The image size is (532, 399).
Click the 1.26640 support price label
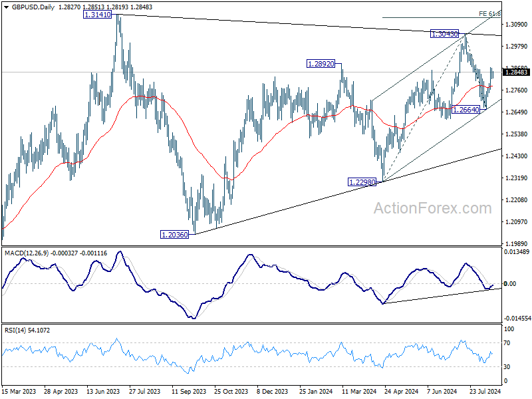coord(466,110)
